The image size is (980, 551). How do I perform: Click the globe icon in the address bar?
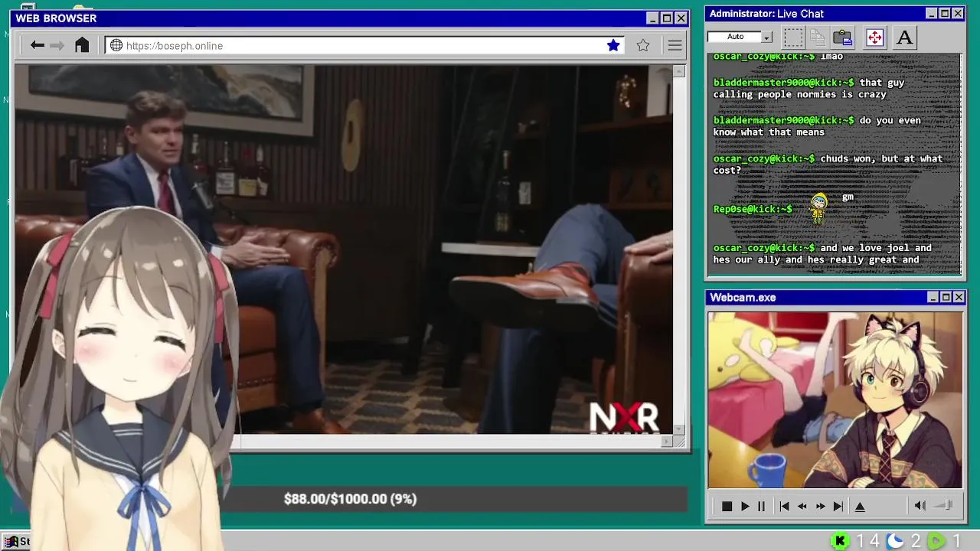[116, 45]
